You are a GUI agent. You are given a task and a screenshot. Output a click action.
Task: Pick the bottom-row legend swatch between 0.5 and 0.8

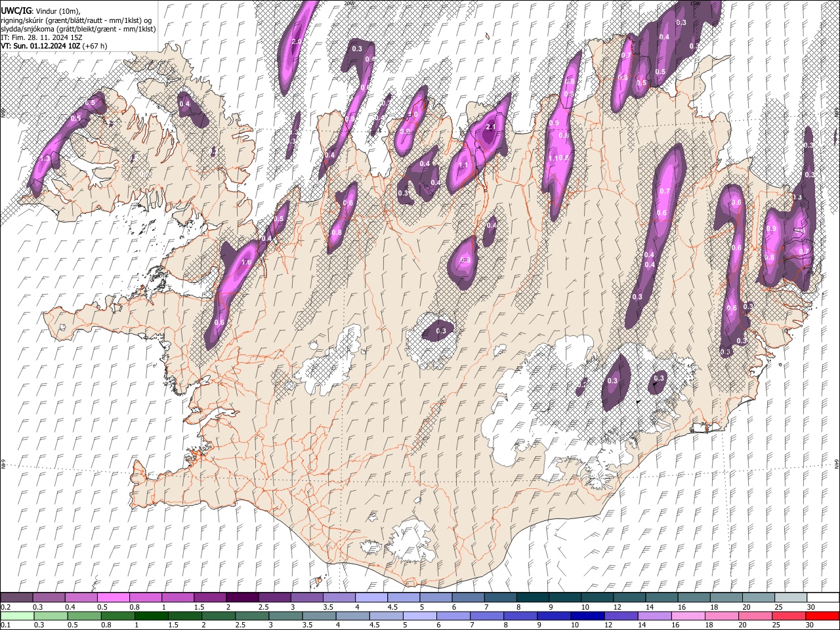click(84, 616)
